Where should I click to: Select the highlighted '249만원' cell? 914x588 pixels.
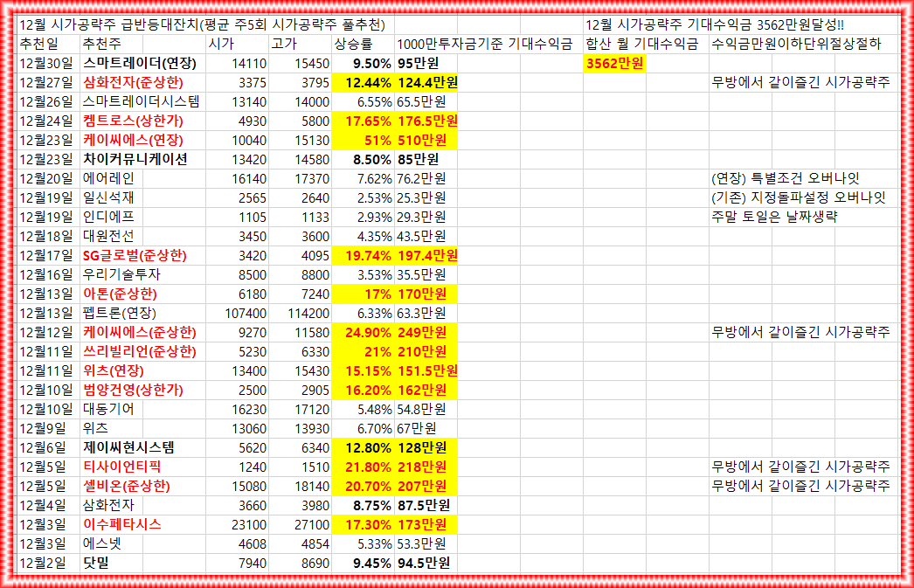(426, 333)
